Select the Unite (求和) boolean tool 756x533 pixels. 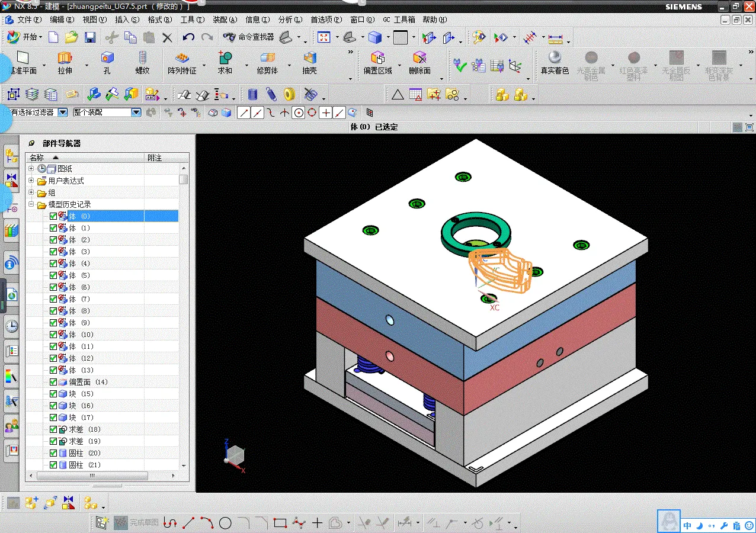225,58
